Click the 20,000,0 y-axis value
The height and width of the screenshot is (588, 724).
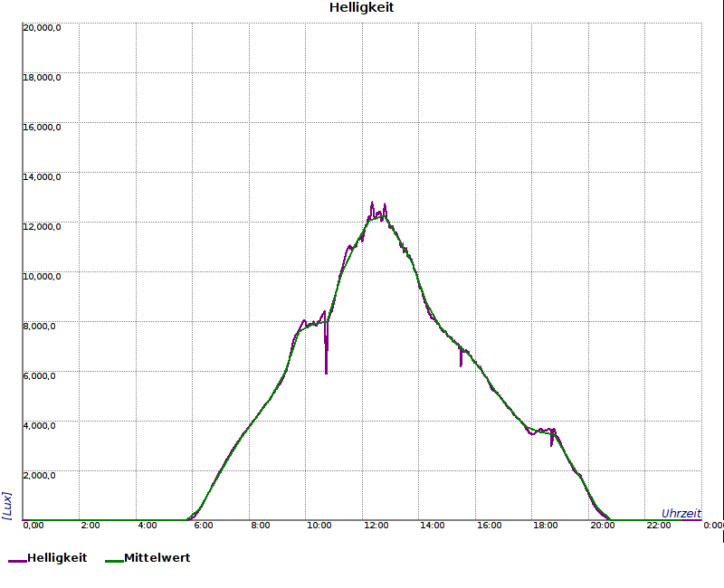[42, 28]
